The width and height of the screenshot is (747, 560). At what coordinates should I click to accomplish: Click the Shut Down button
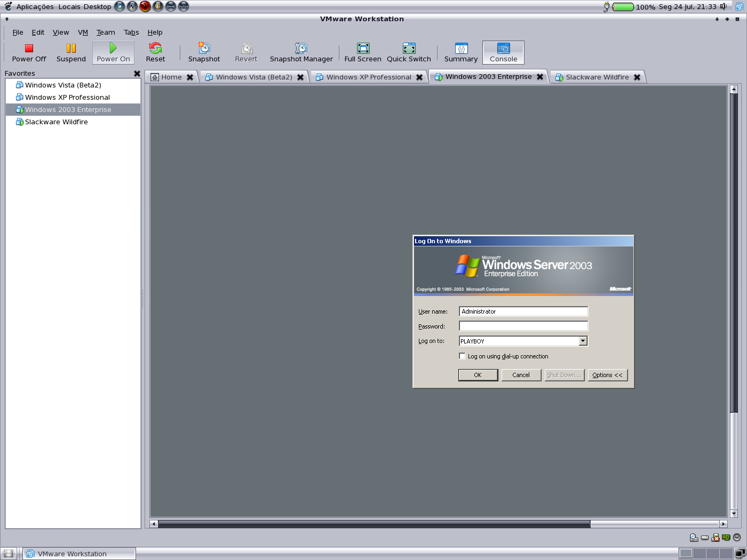pos(565,375)
